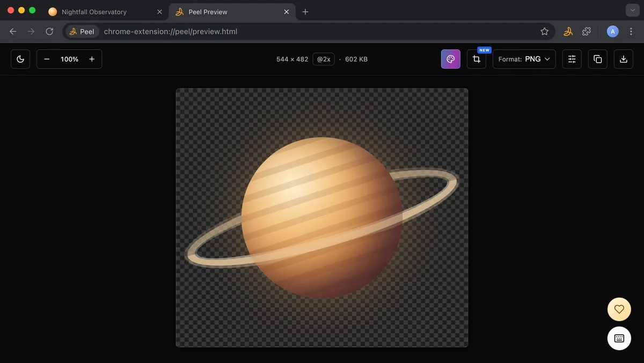This screenshot has width=644, height=363.
Task: Click the Saturn planet preview image
Action: 322,218
